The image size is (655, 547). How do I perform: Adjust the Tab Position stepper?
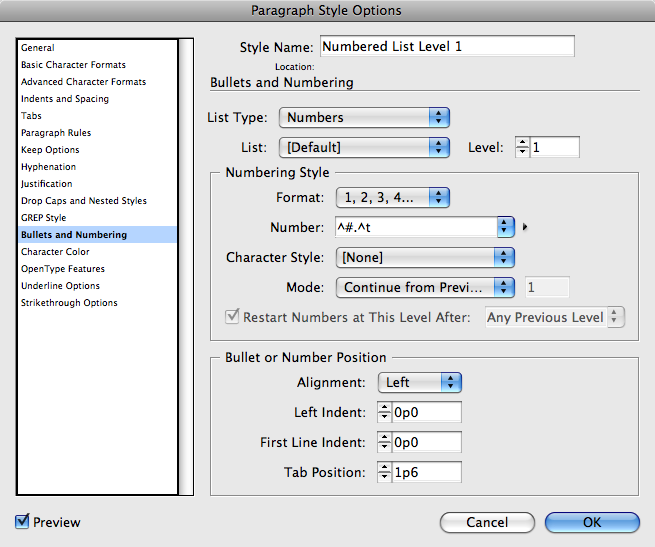385,472
